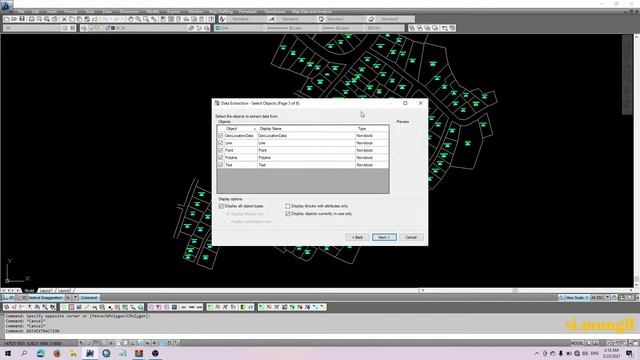Open Windows taskbar search
Viewport: 640px width, 360px height.
click(x=24, y=353)
